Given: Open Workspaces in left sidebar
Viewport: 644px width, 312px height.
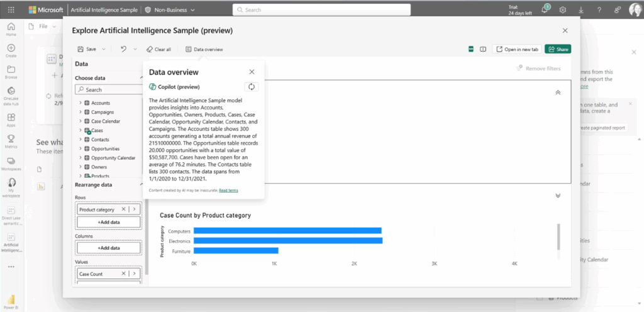Looking at the screenshot, I should [x=11, y=164].
